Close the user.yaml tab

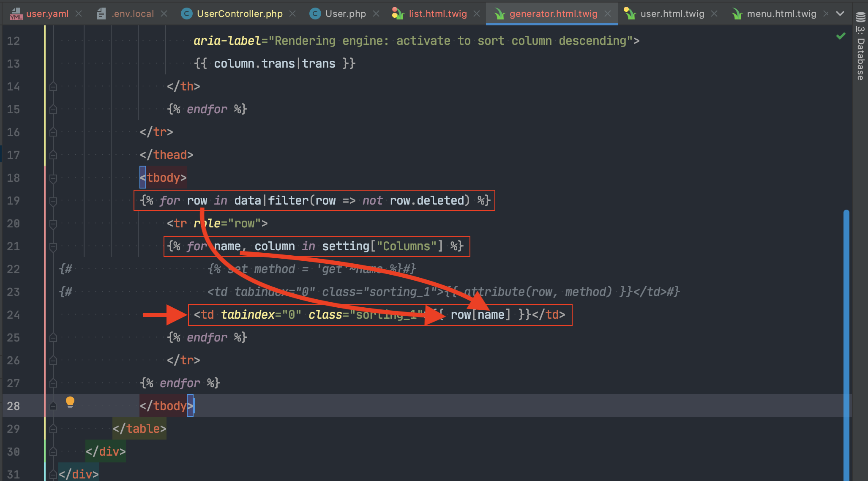[79, 14]
